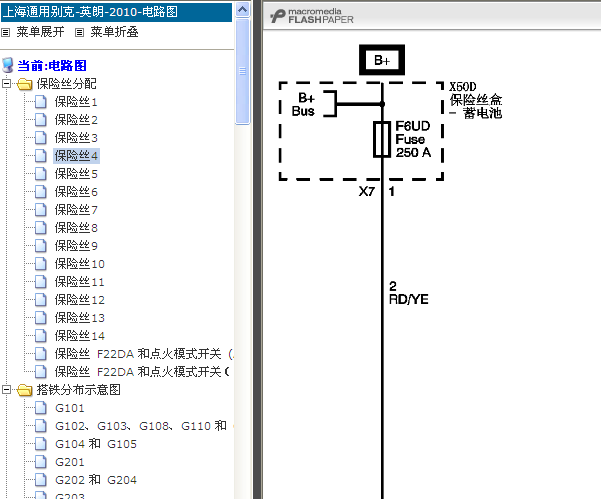Click 菜单展开 to expand all menus
Screen dimensions: 601x499
point(40,32)
